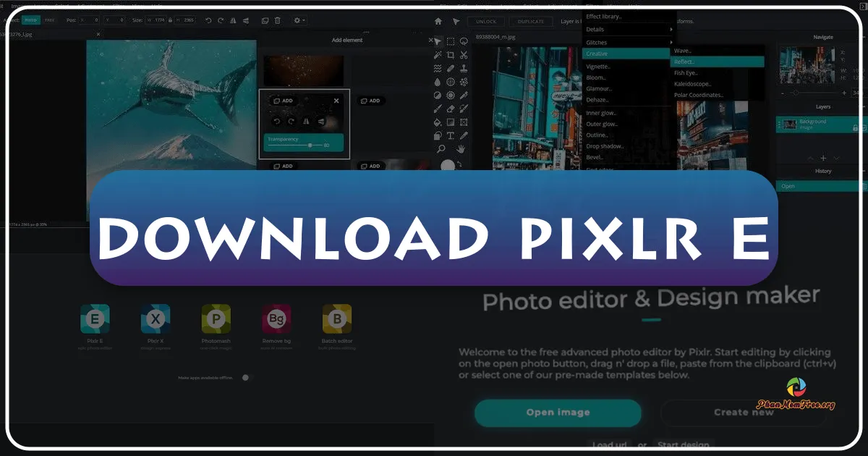The height and width of the screenshot is (456, 868).
Task: Click the Undo arrow in the options bar
Action: pos(208,21)
